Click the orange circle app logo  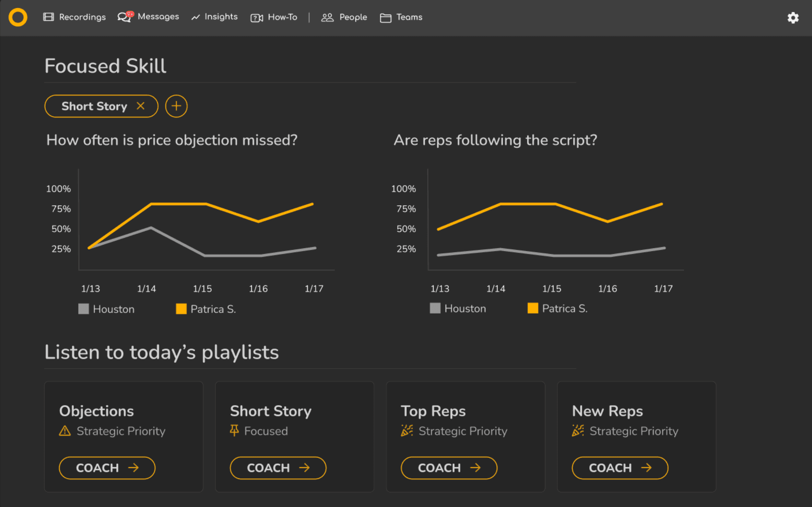(x=18, y=17)
